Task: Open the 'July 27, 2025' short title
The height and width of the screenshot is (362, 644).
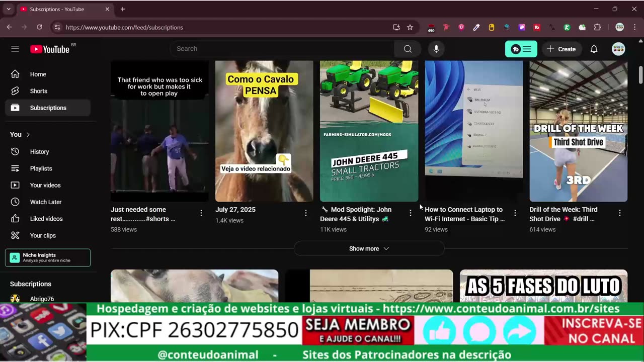Action: [x=235, y=210]
